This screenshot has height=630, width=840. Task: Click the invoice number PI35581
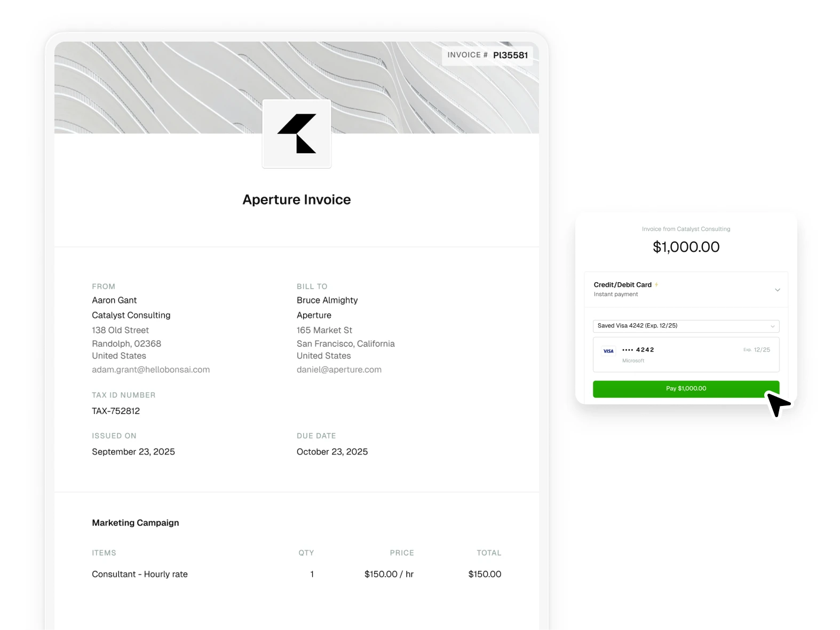(x=510, y=55)
